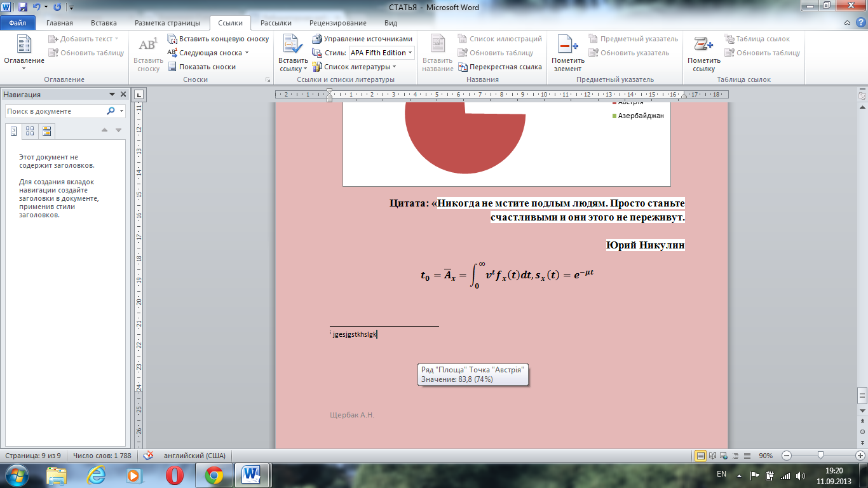Image resolution: width=868 pixels, height=488 pixels.
Task: Switch to Рассылки tab
Action: [x=276, y=23]
